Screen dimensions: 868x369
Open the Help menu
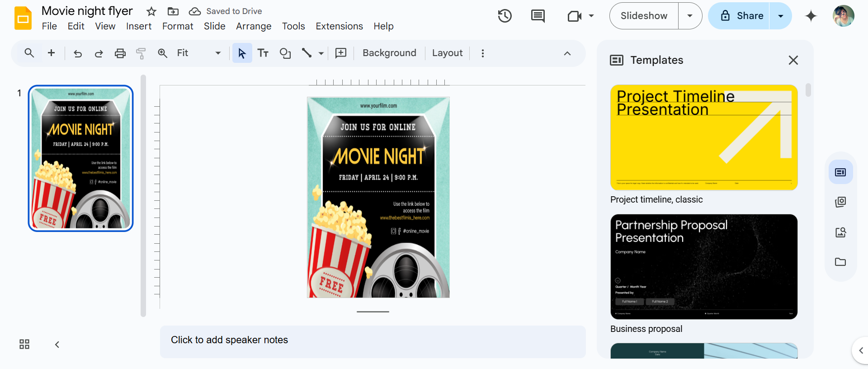tap(383, 26)
